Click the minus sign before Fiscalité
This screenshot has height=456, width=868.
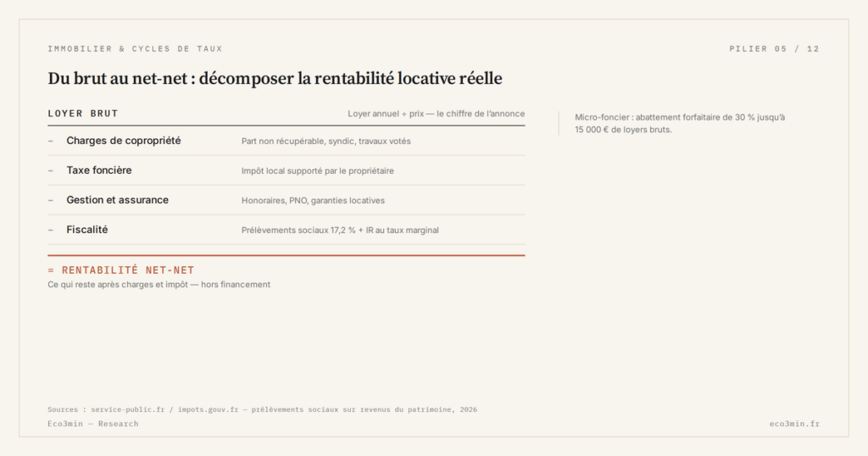pos(50,230)
